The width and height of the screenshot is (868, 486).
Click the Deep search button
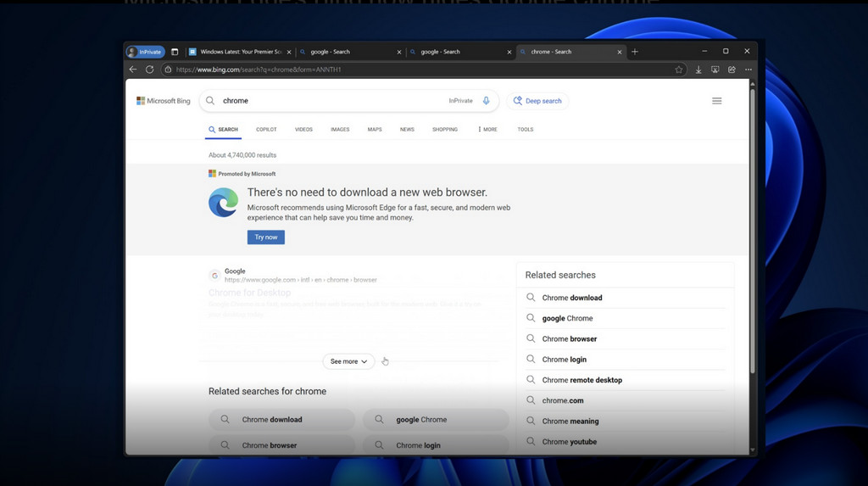[x=537, y=101]
